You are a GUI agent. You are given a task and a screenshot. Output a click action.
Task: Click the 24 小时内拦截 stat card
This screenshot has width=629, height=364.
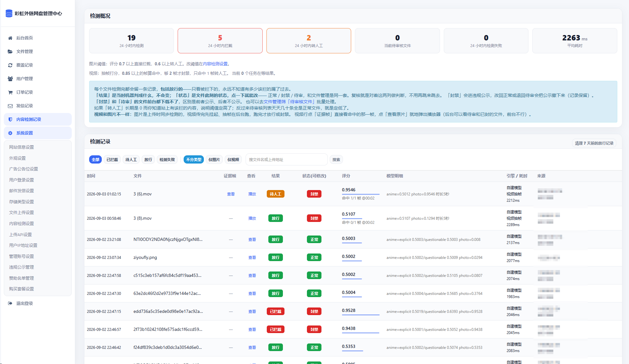[x=220, y=41]
